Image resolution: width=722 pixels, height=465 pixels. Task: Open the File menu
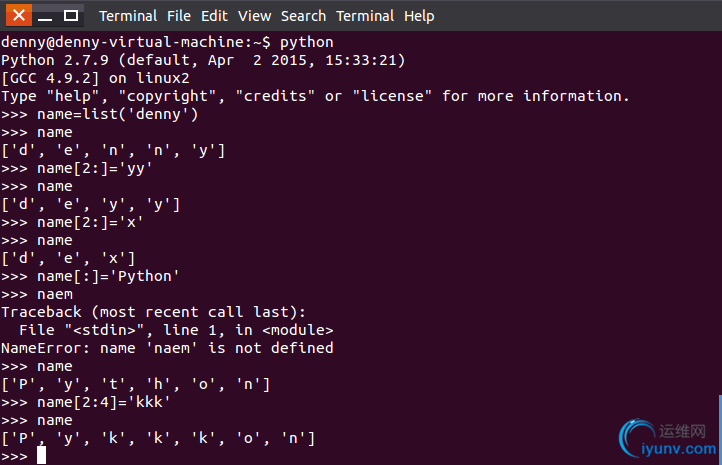tap(179, 16)
